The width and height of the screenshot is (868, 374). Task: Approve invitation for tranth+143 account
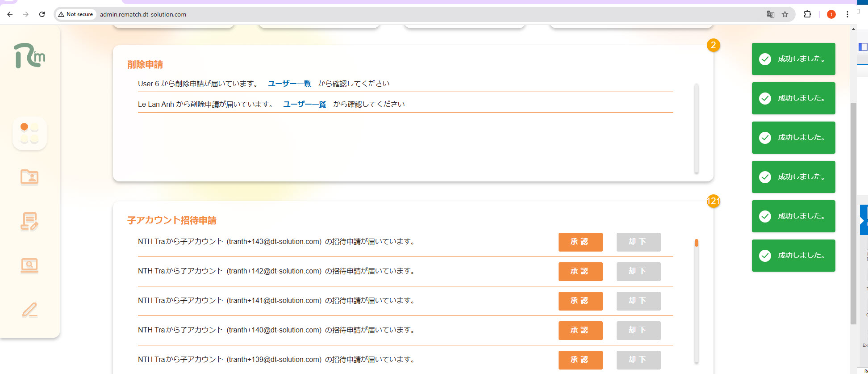coord(580,242)
